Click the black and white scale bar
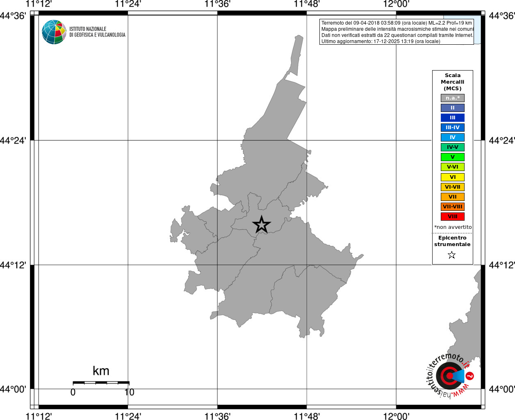This screenshot has height=420, width=515. point(101,383)
